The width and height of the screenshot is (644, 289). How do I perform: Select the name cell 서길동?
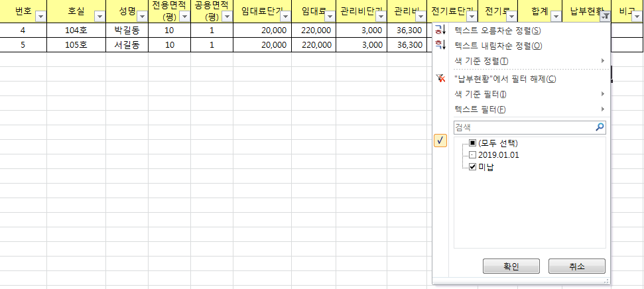pos(127,45)
